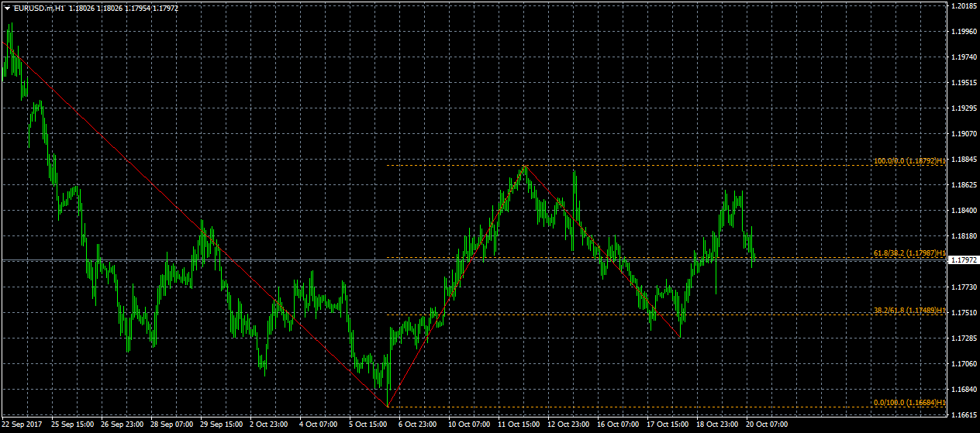Image resolution: width=980 pixels, height=433 pixels.
Task: Click the 26 Sep 23:00 time label
Action: point(122,424)
